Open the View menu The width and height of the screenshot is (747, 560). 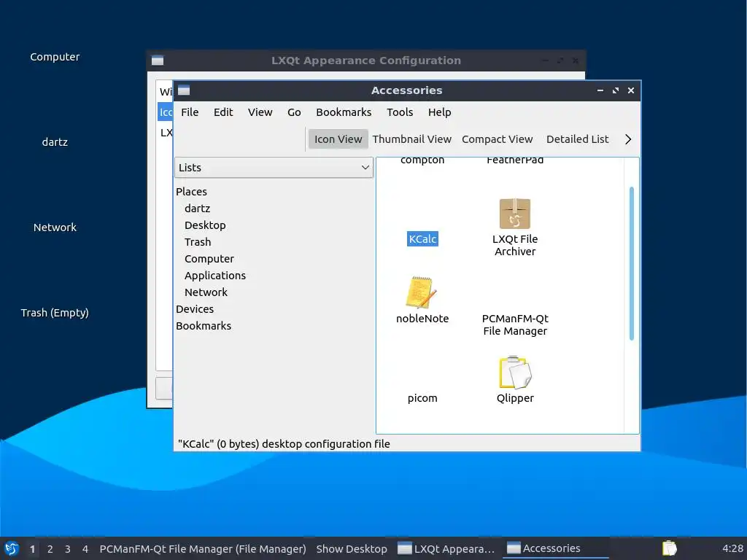click(x=260, y=112)
